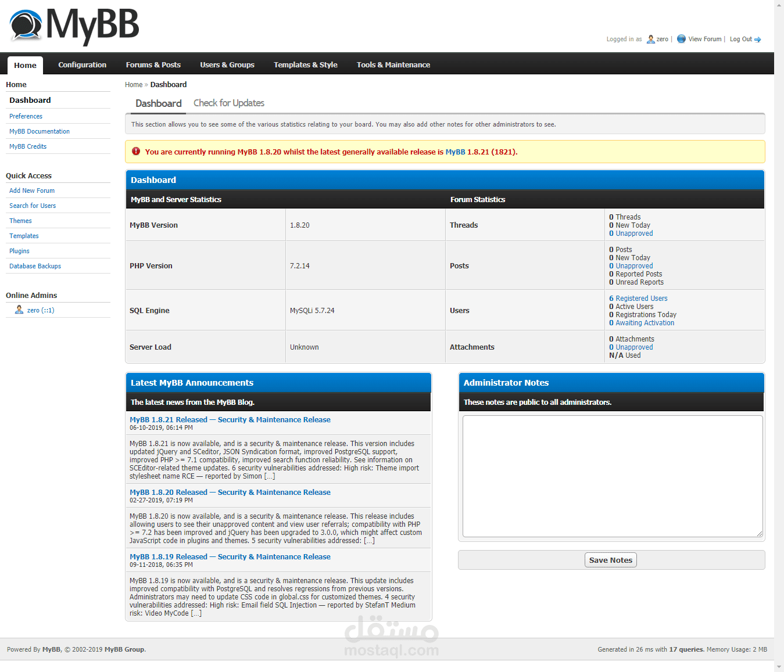The image size is (784, 672).
Task: Click the online admin user icon in sidebar
Action: [x=19, y=310]
